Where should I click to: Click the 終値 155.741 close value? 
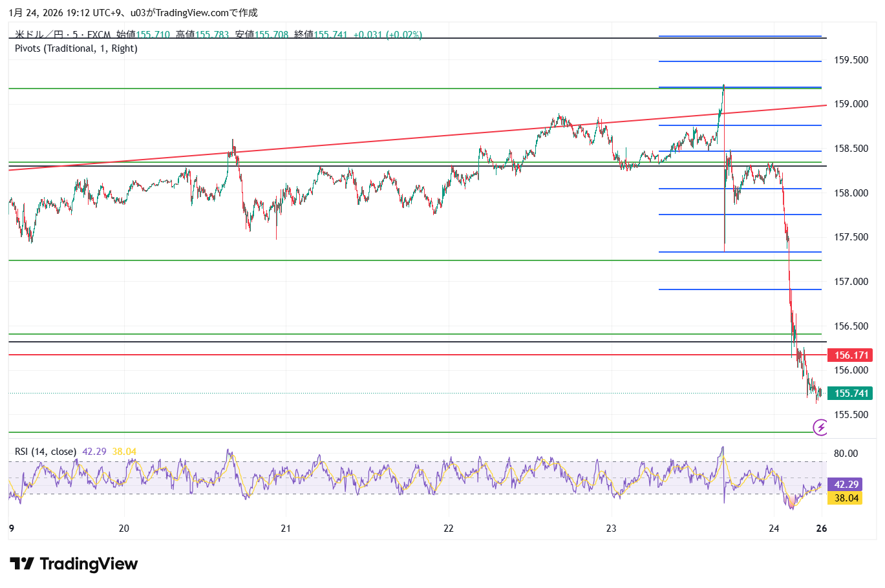321,34
